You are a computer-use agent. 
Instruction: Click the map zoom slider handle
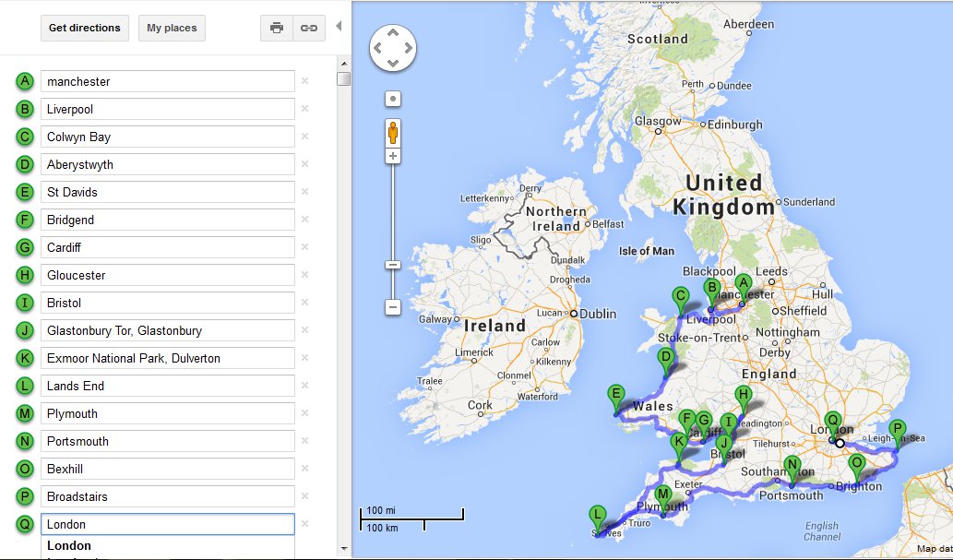pyautogui.click(x=393, y=265)
